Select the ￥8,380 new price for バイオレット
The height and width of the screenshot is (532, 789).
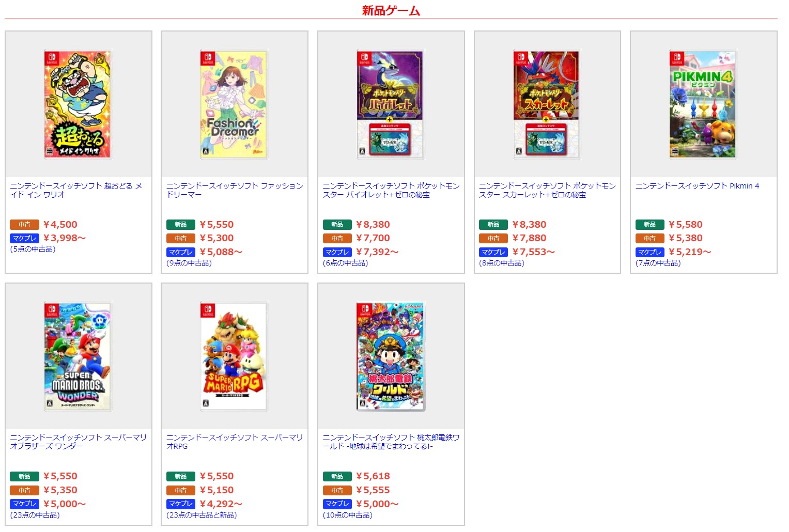pos(373,225)
